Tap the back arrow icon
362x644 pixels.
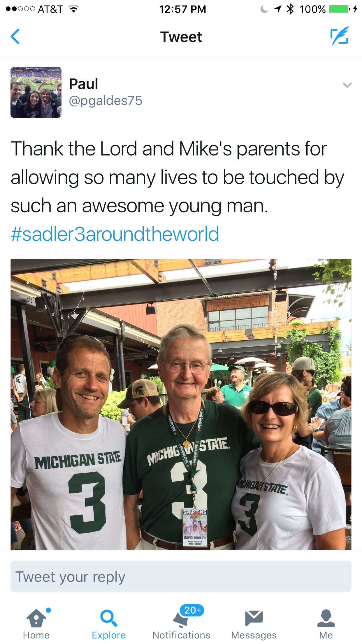(15, 36)
